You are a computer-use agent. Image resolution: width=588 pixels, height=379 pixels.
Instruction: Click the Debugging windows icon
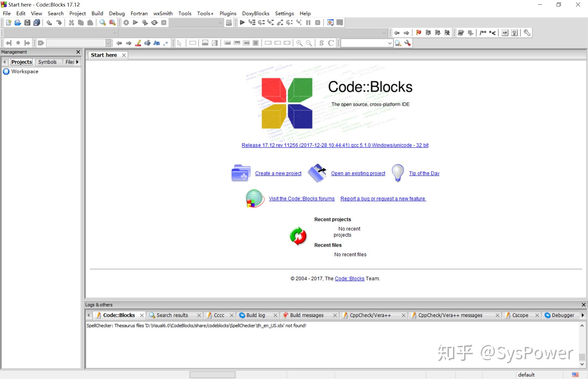[330, 23]
